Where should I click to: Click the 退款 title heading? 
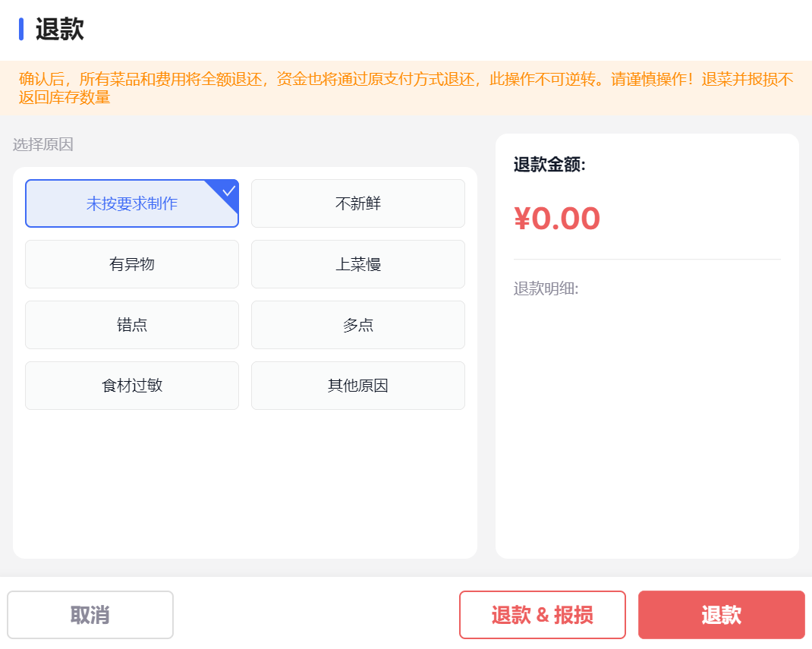(59, 30)
